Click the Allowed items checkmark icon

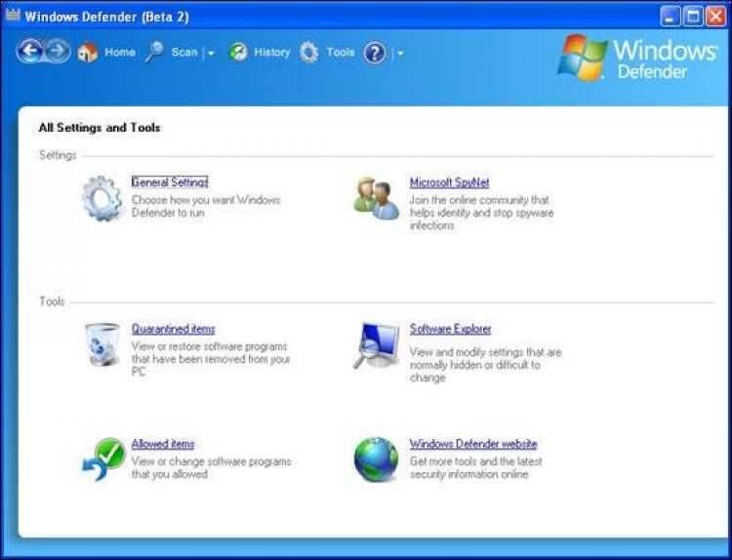103,460
